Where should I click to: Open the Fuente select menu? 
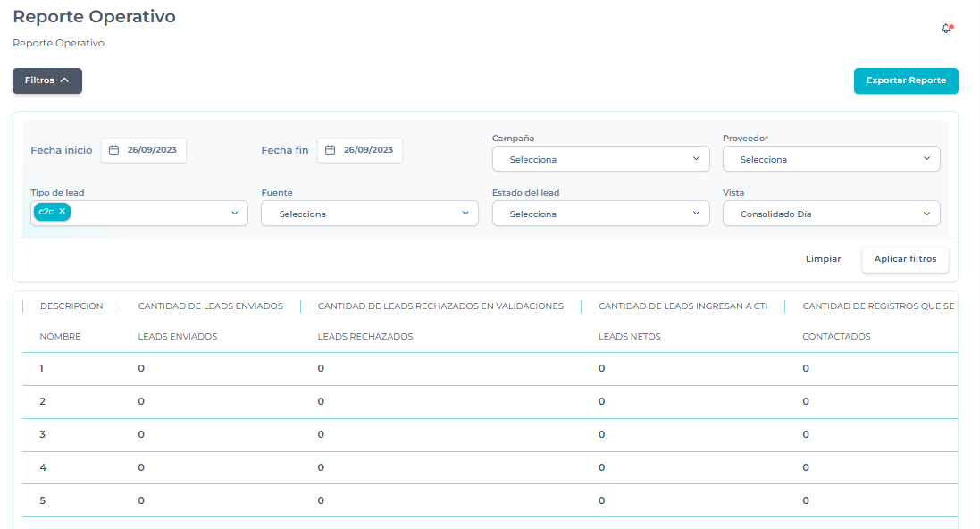[x=369, y=214]
